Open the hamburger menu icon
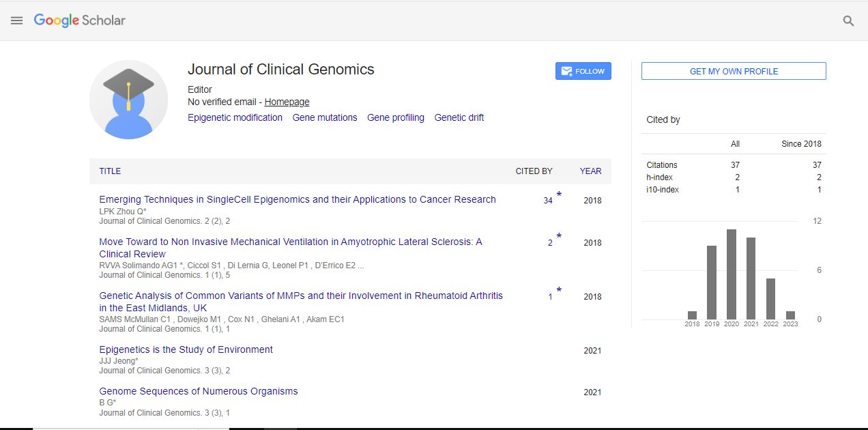 [17, 20]
